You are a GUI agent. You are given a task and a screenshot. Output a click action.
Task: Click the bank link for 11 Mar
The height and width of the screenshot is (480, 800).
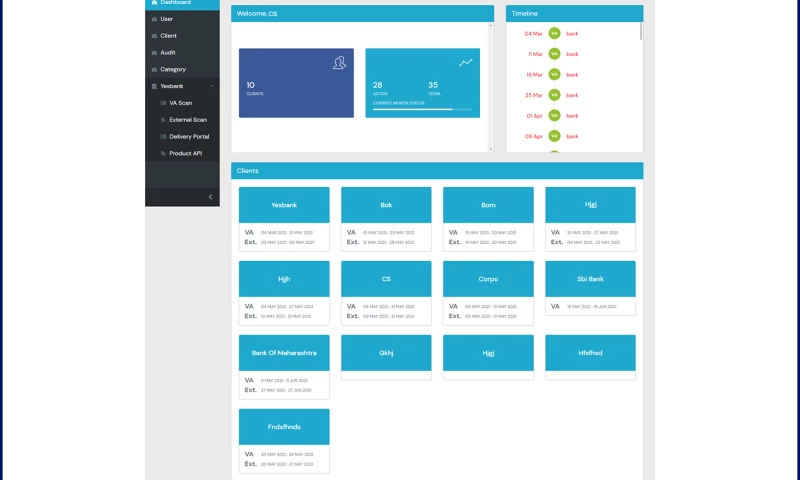click(x=572, y=54)
